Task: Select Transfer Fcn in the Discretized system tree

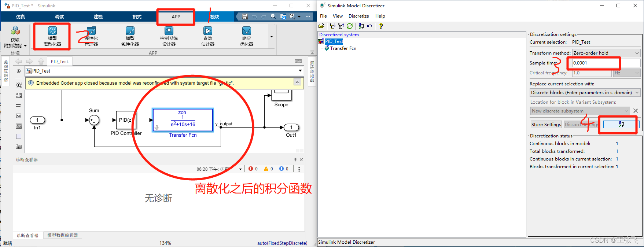Action: tap(343, 48)
